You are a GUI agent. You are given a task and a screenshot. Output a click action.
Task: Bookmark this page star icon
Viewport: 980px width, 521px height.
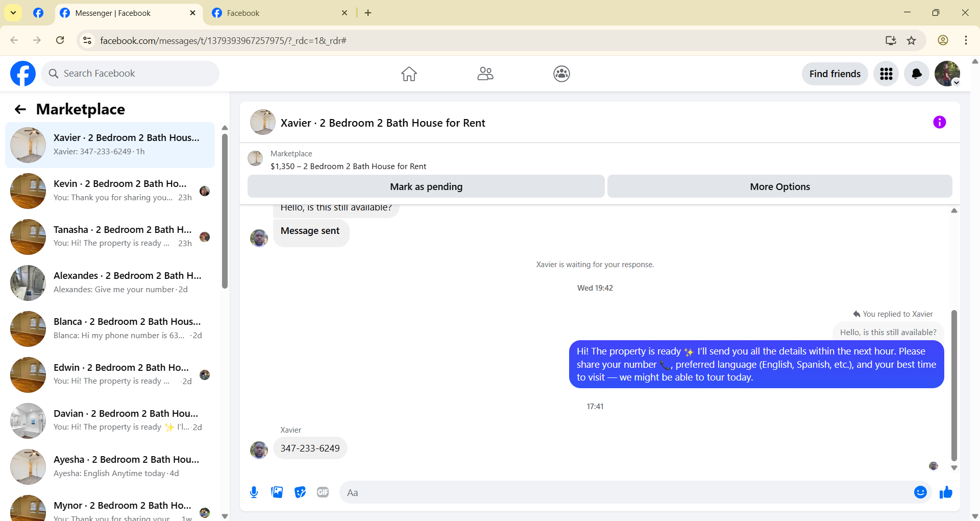click(x=912, y=40)
